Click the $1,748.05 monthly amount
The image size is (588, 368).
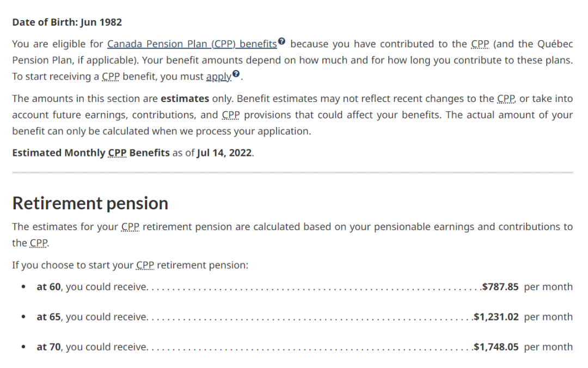click(x=496, y=347)
